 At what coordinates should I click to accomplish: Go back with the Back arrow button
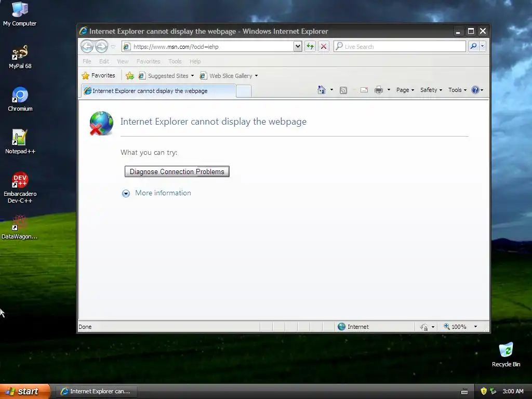click(87, 46)
